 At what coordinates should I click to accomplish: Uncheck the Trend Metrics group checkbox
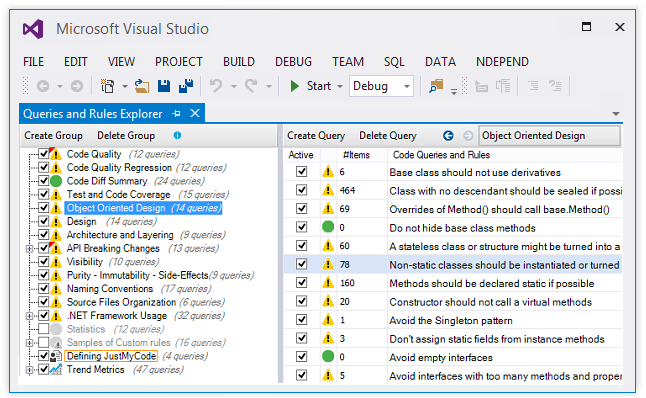coord(44,369)
